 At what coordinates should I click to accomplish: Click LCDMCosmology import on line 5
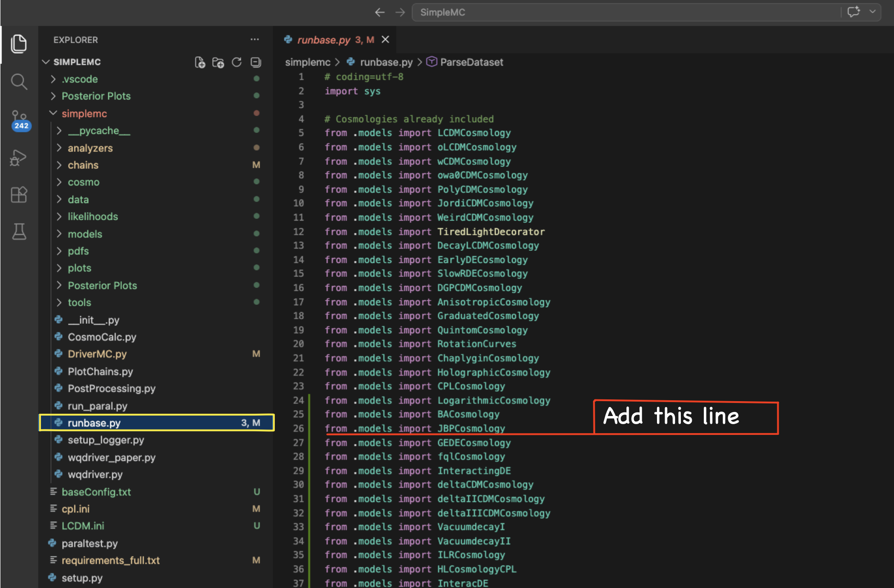click(474, 133)
